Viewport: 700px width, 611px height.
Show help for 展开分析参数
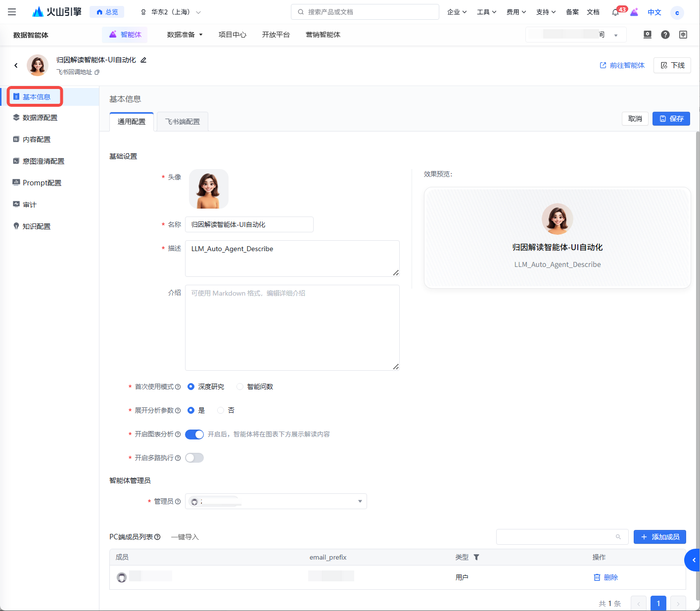(178, 410)
